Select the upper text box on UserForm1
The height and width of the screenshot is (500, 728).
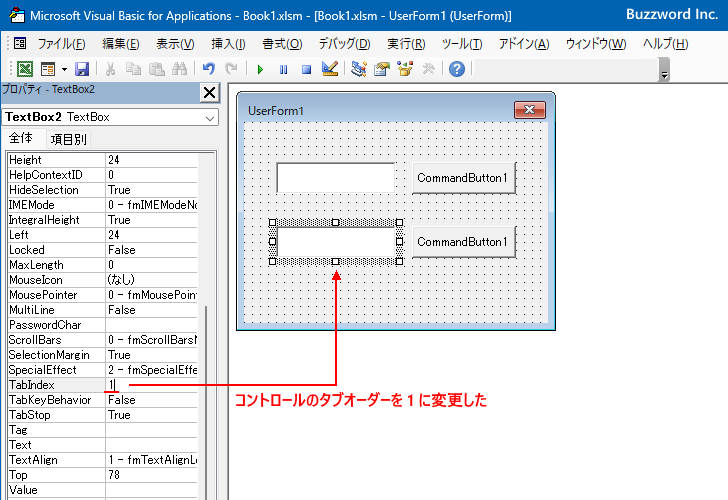(335, 178)
